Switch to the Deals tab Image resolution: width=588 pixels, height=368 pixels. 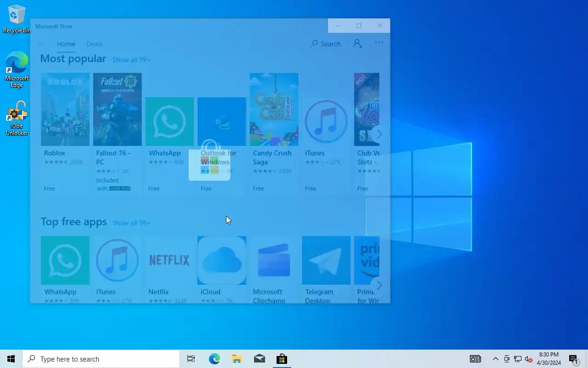pos(94,44)
